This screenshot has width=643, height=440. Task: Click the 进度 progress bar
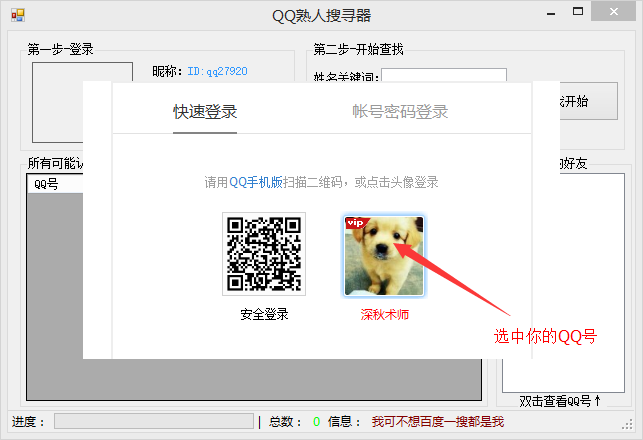[154, 421]
